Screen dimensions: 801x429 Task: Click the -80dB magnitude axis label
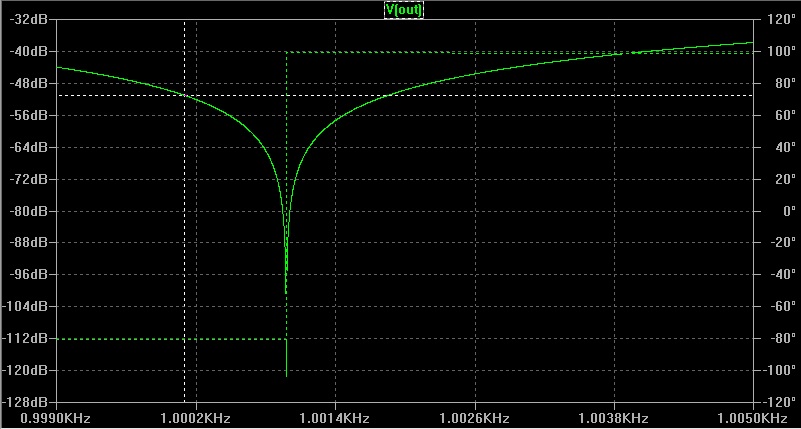(x=29, y=210)
